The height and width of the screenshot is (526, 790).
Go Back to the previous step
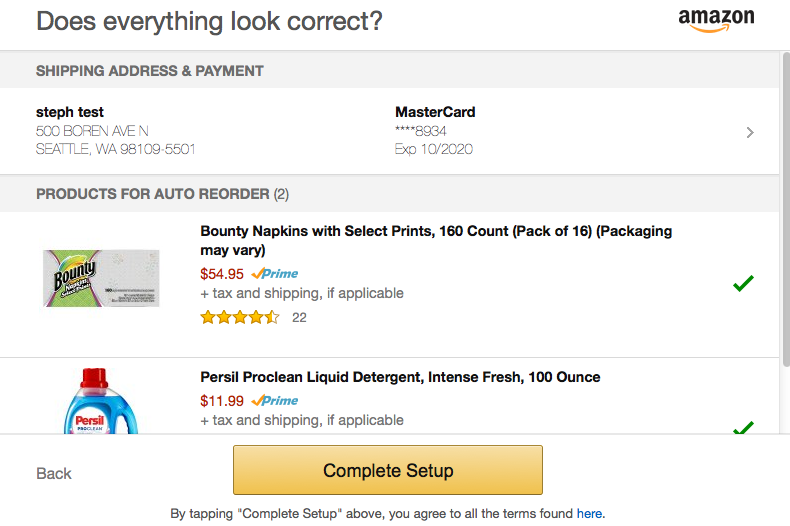tap(54, 474)
